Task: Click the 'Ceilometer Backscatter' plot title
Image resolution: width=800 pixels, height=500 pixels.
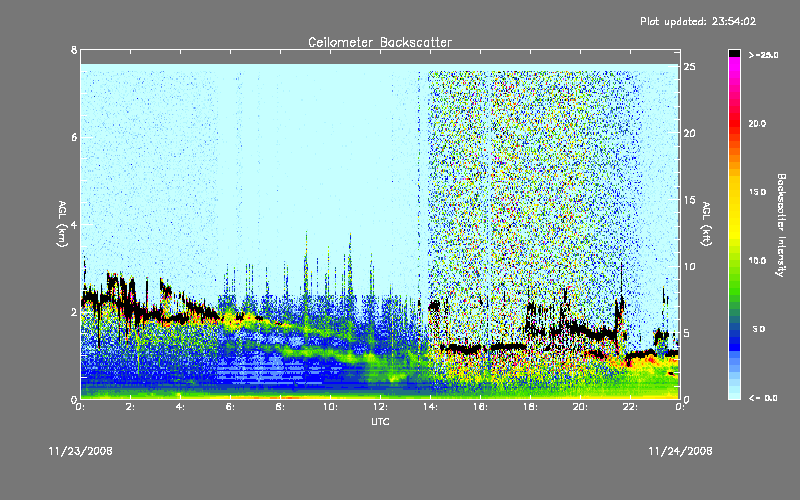Action: coord(380,42)
